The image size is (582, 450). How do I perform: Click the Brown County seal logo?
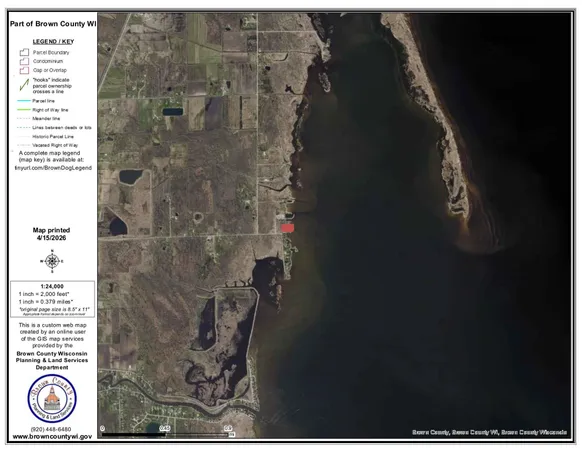[x=52, y=399]
